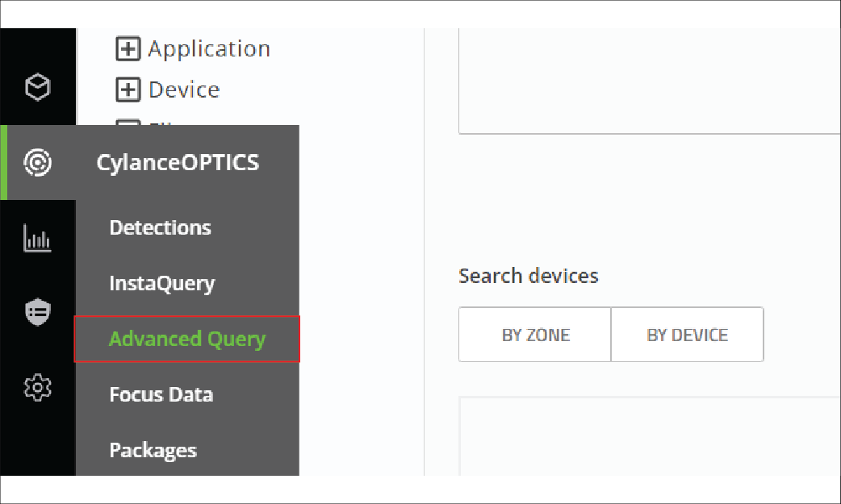Open Settings with the gear icon
This screenshot has width=841, height=504.
coord(38,387)
